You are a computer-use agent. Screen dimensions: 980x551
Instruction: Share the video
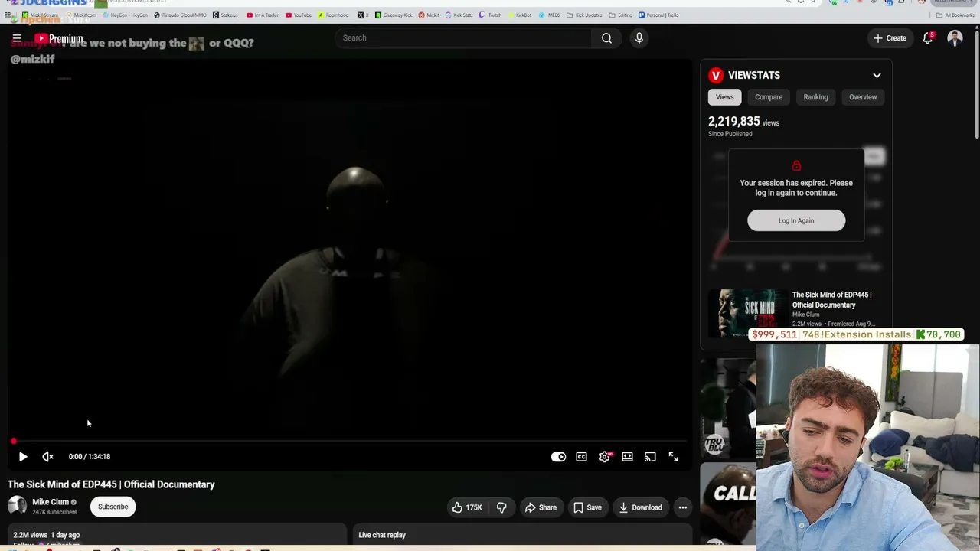(541, 507)
